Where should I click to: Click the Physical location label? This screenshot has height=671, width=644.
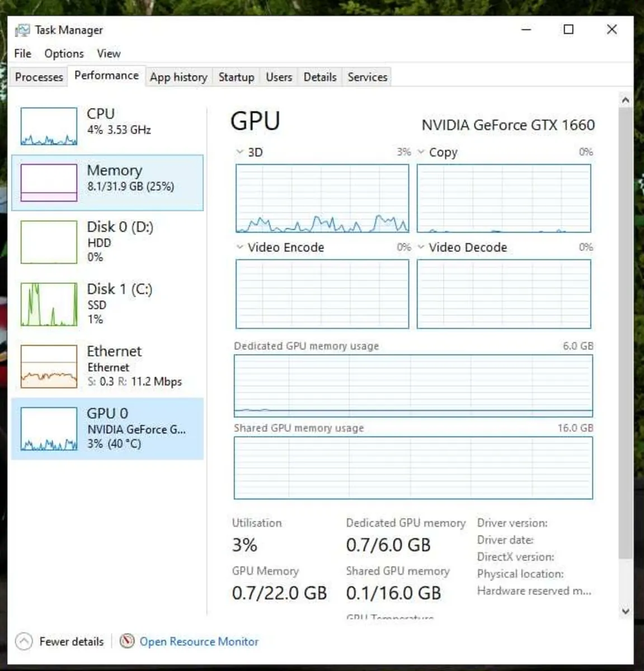(520, 574)
